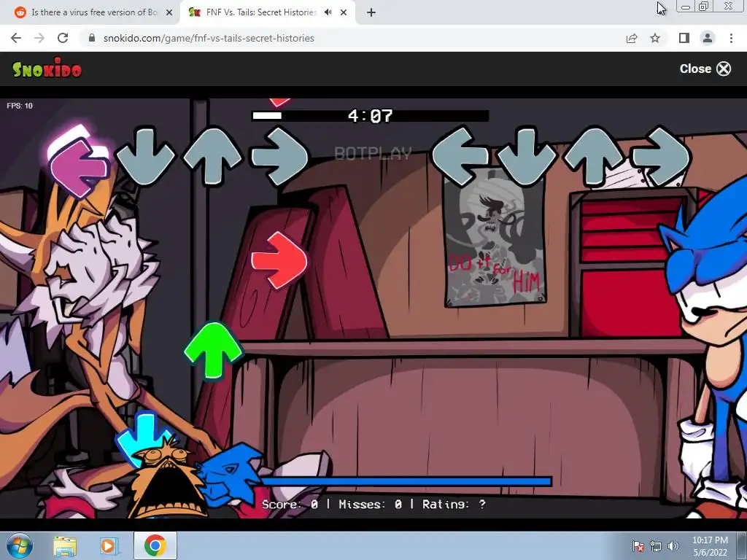
Task: Share this page via share icon
Action: point(632,38)
